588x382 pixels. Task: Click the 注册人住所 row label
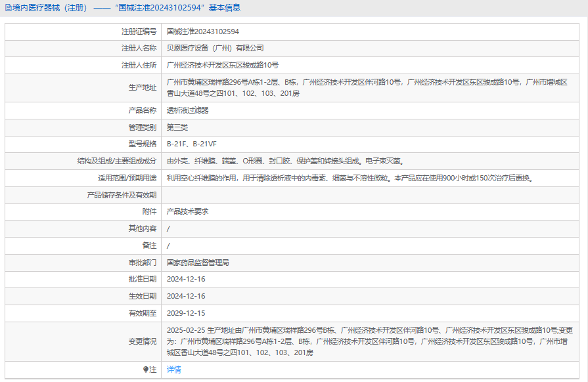139,65
